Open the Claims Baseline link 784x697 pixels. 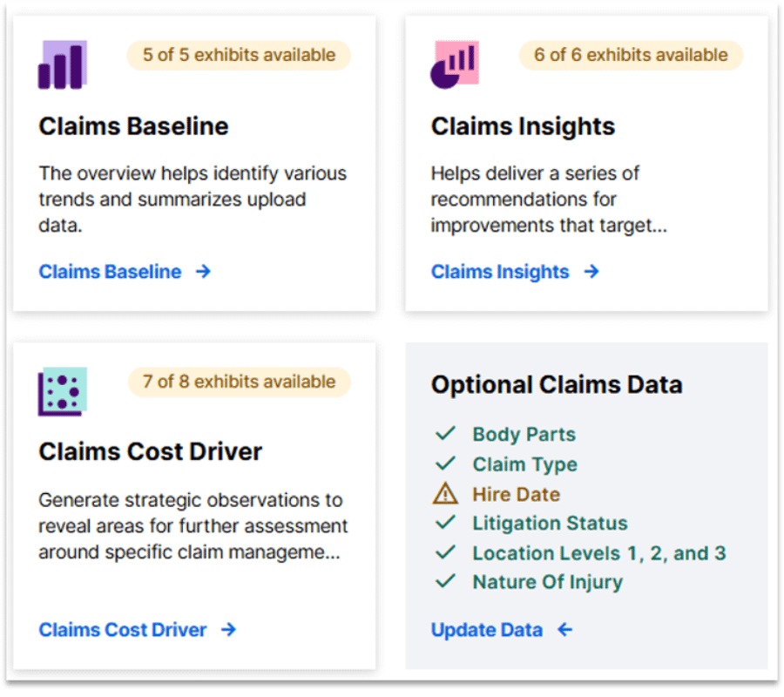[x=110, y=272]
